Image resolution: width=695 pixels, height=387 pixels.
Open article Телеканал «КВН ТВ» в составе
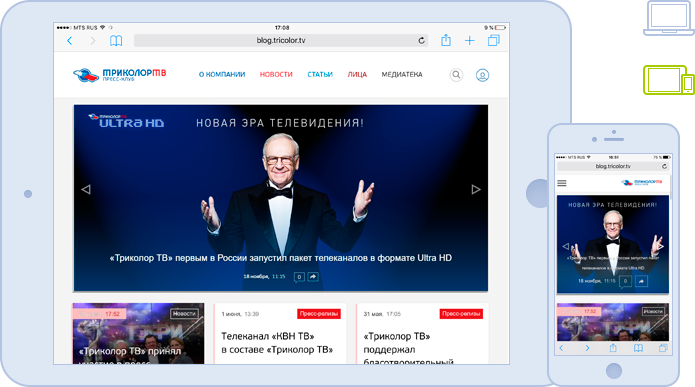277,343
